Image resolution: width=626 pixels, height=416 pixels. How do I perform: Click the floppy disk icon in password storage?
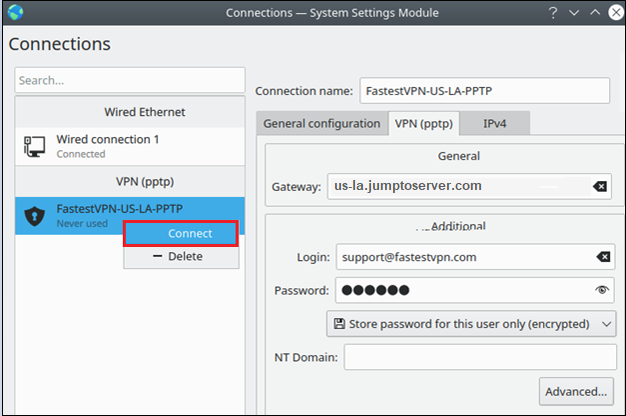[339, 323]
